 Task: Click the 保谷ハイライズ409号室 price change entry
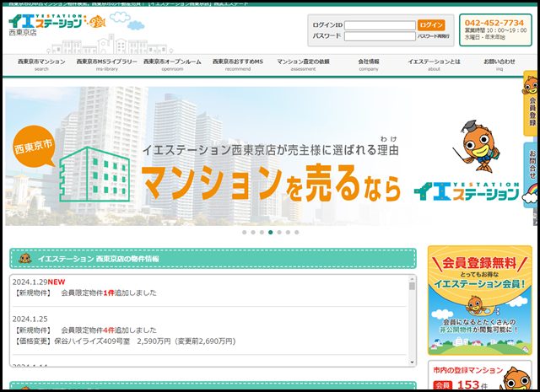125,341
